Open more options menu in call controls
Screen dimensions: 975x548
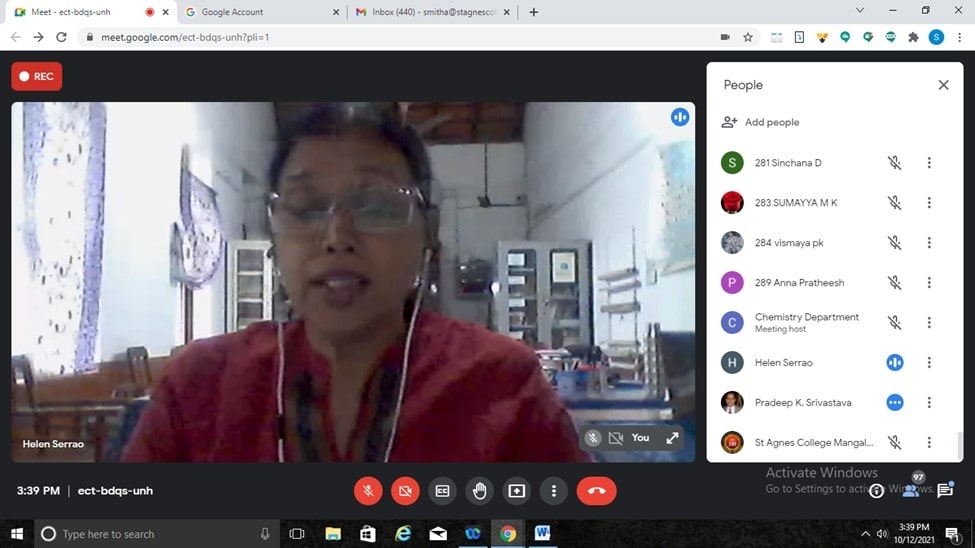(x=554, y=491)
